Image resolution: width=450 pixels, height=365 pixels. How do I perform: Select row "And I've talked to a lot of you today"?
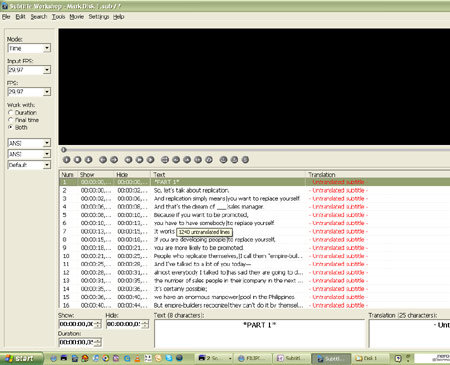[255, 264]
